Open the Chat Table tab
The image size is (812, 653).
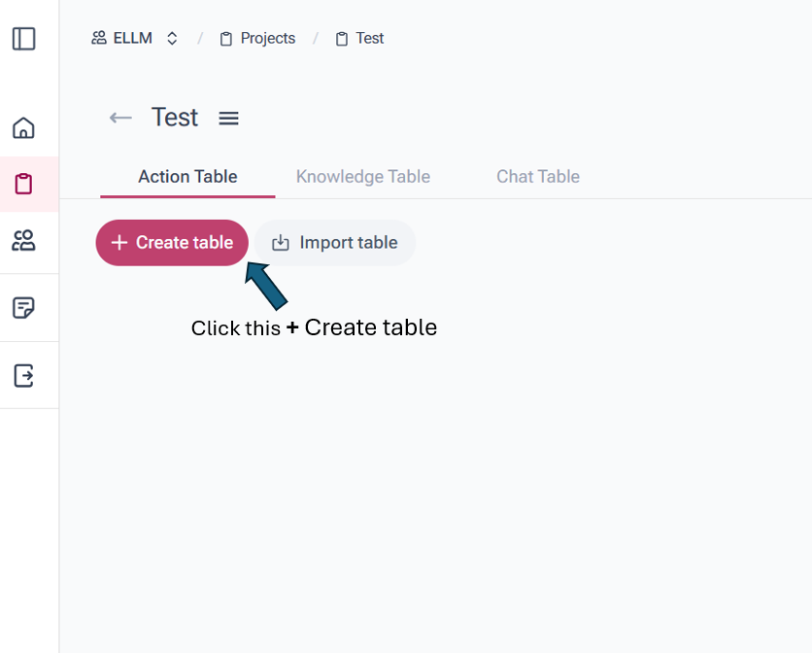pos(538,176)
